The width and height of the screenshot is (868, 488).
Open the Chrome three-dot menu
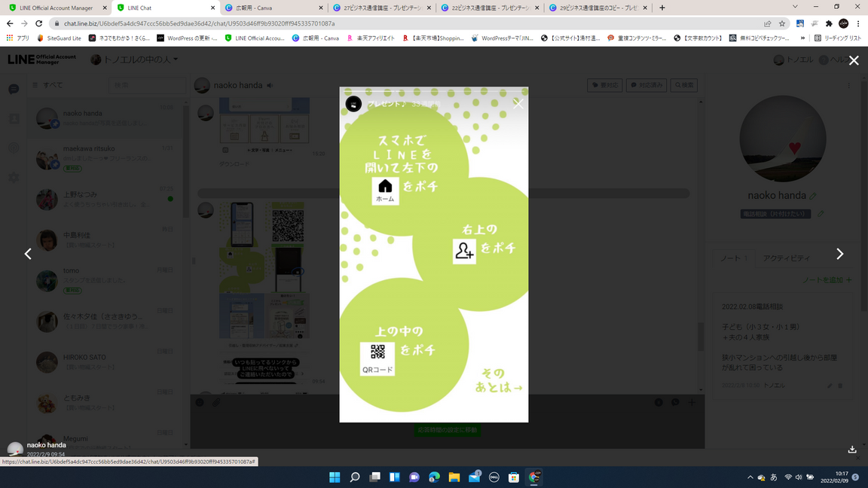point(858,23)
